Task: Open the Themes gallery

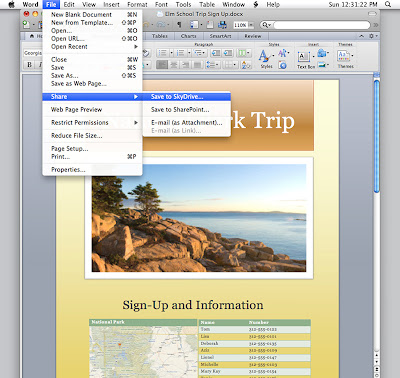Action: pos(343,56)
